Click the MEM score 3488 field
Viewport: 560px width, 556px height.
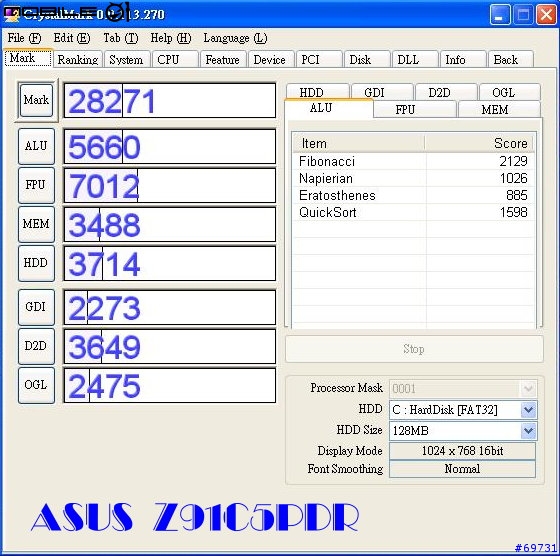[170, 224]
